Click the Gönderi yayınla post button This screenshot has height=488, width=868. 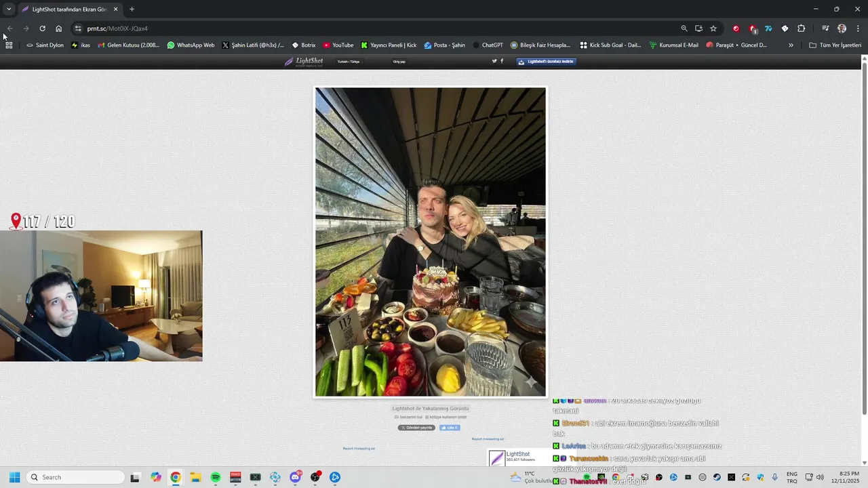416,428
